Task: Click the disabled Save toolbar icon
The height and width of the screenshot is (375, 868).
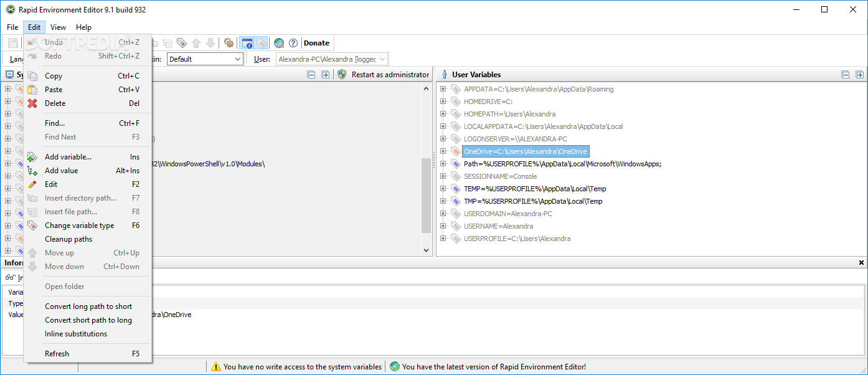Action: point(12,43)
